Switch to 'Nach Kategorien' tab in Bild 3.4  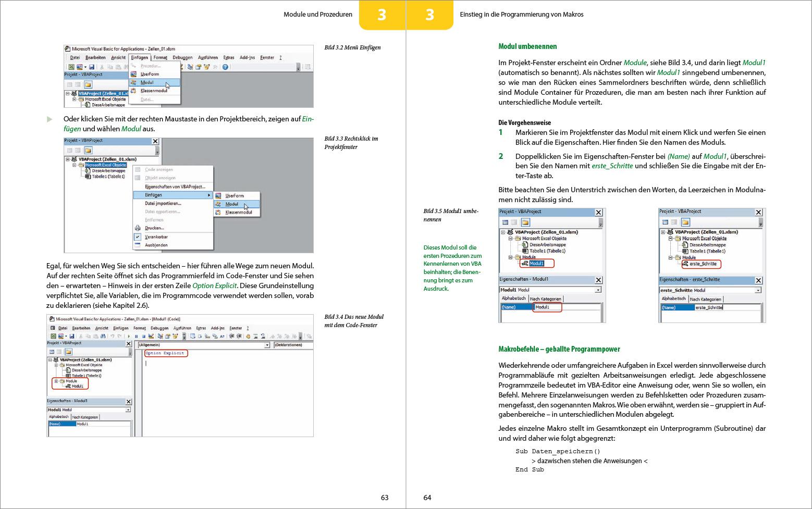(x=85, y=417)
